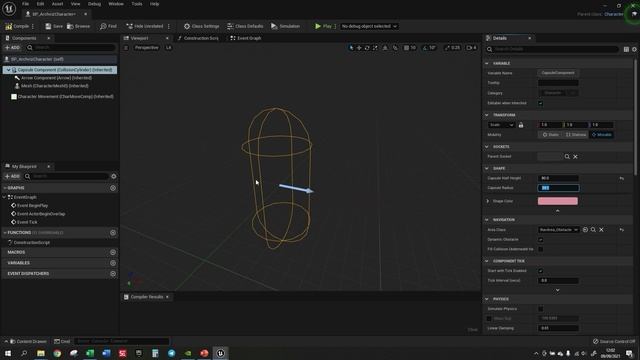Toggle Editable when Inherited checkbox

540,103
